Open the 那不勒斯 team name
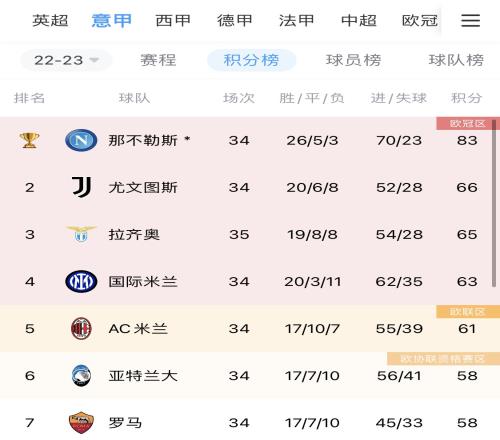 pyautogui.click(x=143, y=140)
